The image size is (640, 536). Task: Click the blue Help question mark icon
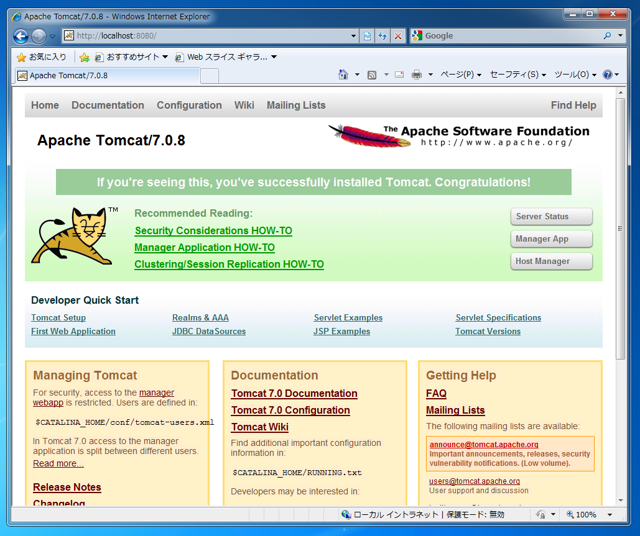point(608,75)
